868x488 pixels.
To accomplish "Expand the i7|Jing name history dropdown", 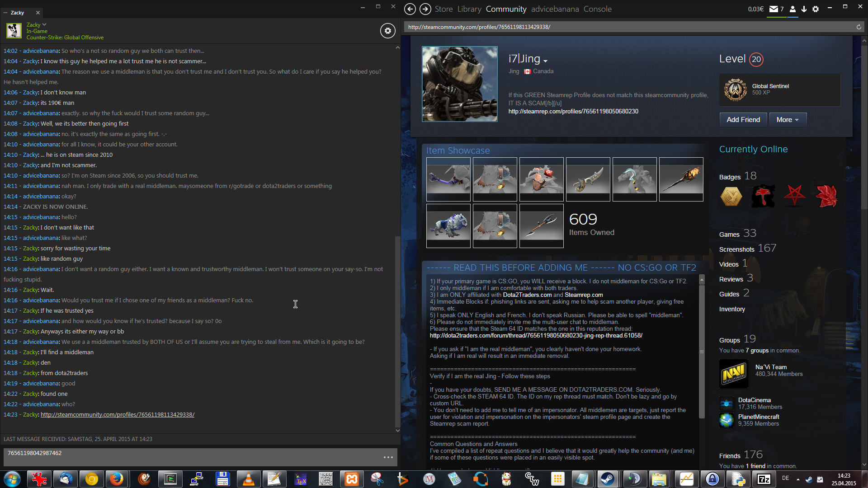I will coord(546,61).
